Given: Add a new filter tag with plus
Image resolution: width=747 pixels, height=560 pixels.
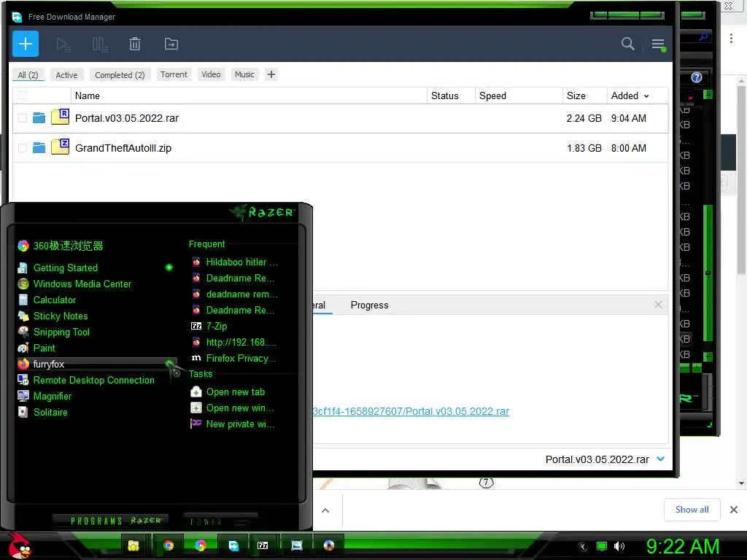Looking at the screenshot, I should (271, 74).
